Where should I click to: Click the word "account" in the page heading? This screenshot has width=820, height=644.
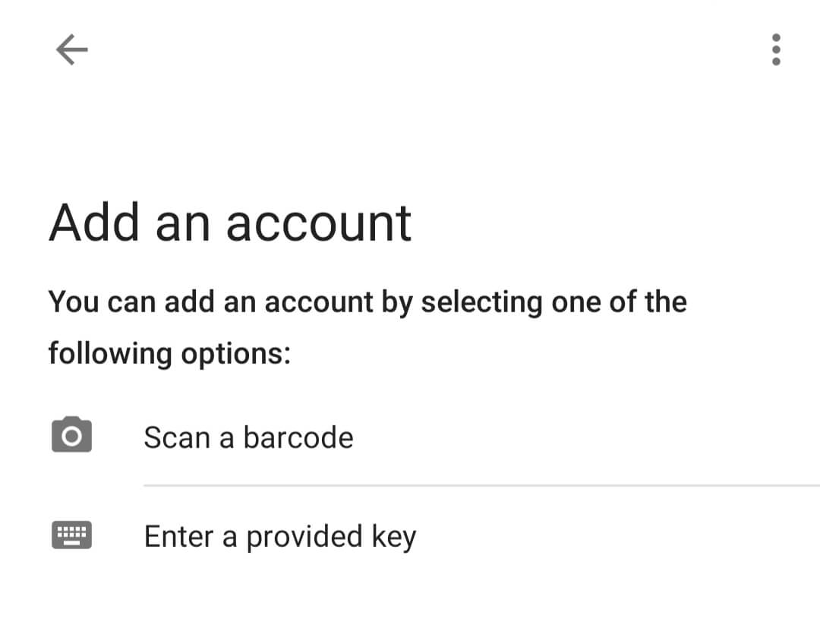click(x=319, y=225)
